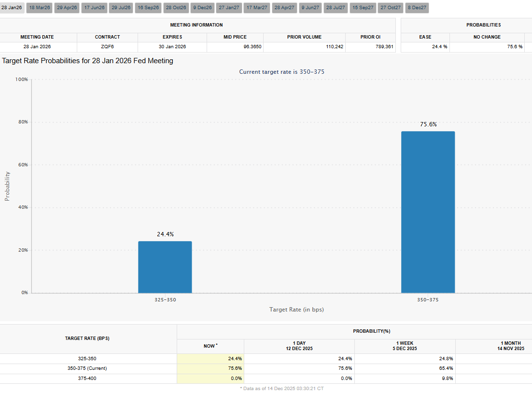Switch to the 9 Dec26 tab
The width and height of the screenshot is (532, 393).
coord(203,8)
